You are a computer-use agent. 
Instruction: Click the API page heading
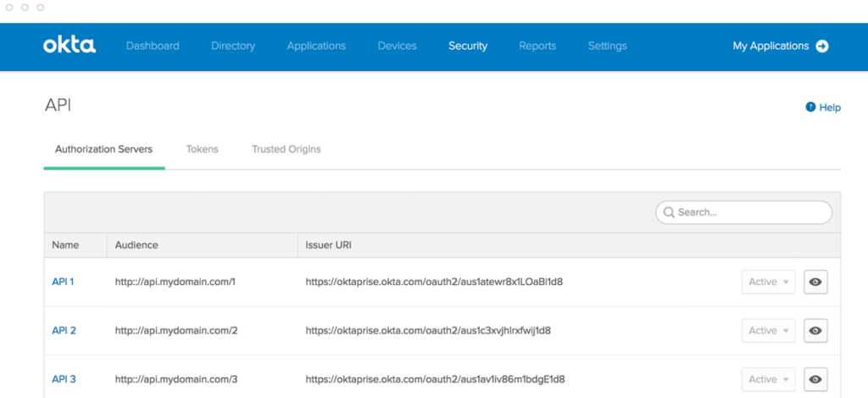pos(58,106)
